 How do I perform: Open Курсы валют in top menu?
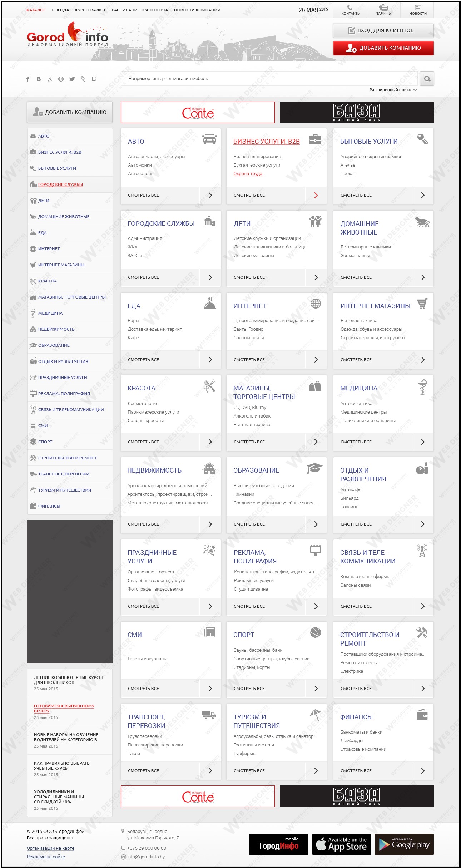[x=90, y=10]
